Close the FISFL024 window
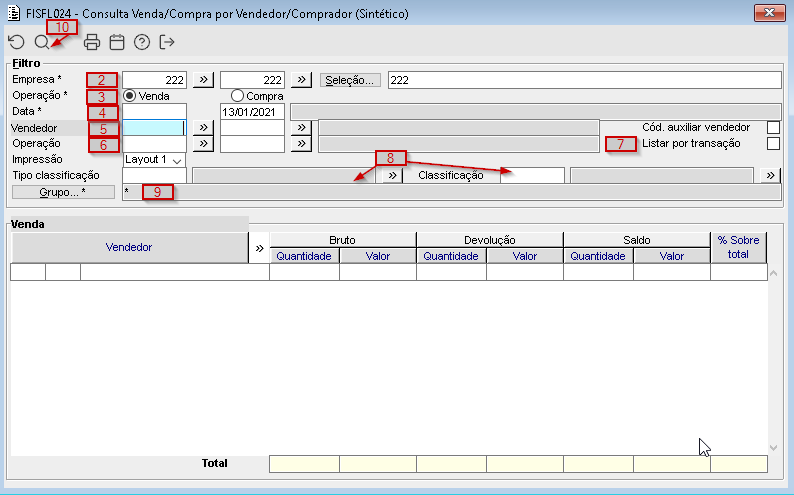 pyautogui.click(x=769, y=13)
